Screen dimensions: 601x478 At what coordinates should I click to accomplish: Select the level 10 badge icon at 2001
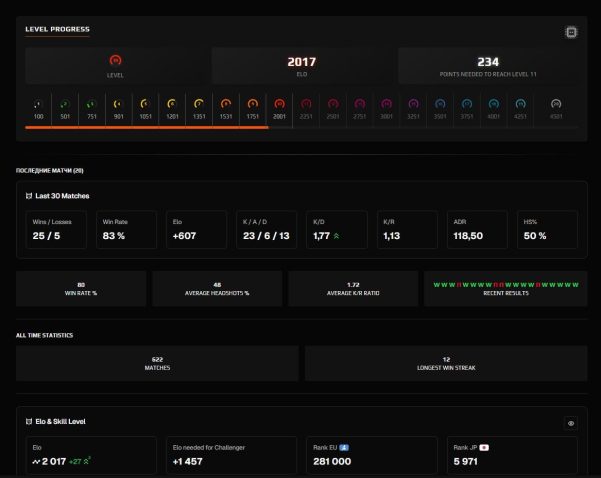(279, 103)
